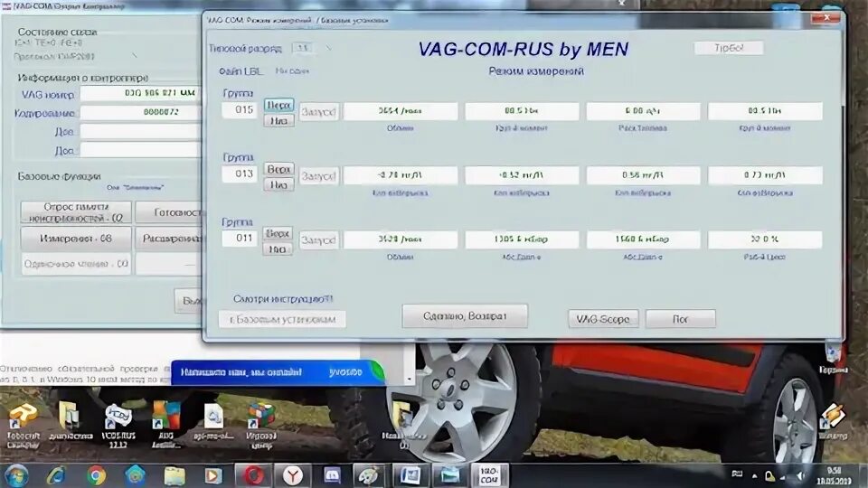Open the VCDS RUS 12.12 desktop shortcut
868x488 pixels.
pyautogui.click(x=118, y=424)
